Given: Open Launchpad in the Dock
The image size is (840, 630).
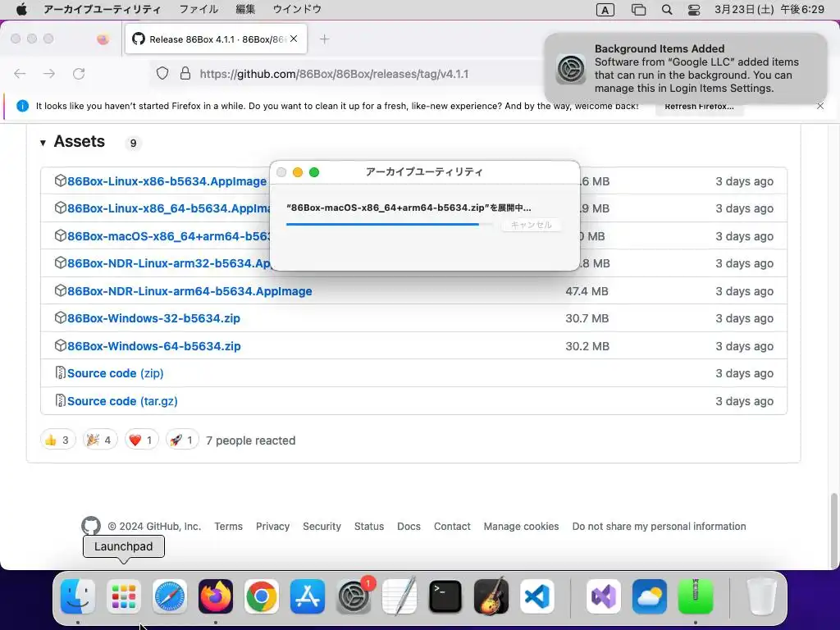Looking at the screenshot, I should 124,596.
